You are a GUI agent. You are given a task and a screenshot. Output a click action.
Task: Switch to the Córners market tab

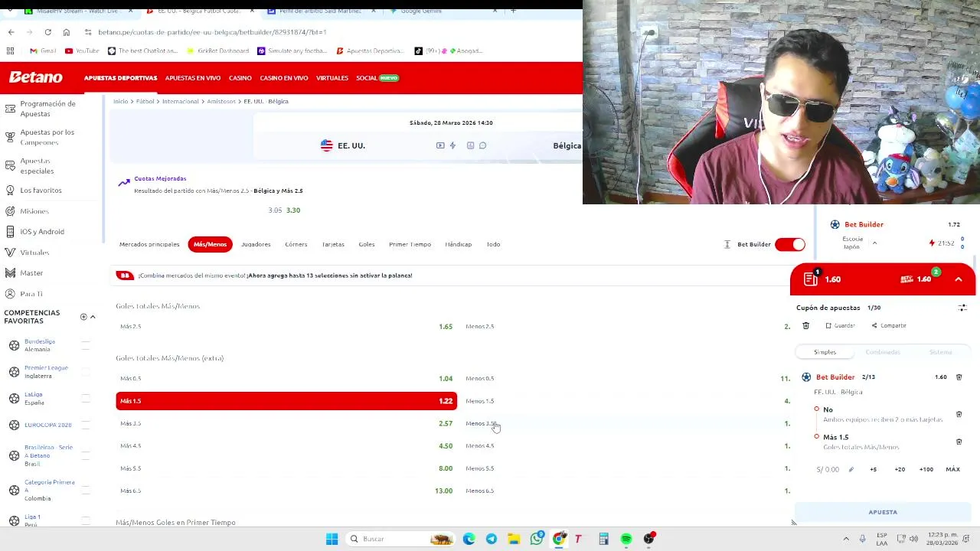coord(296,244)
